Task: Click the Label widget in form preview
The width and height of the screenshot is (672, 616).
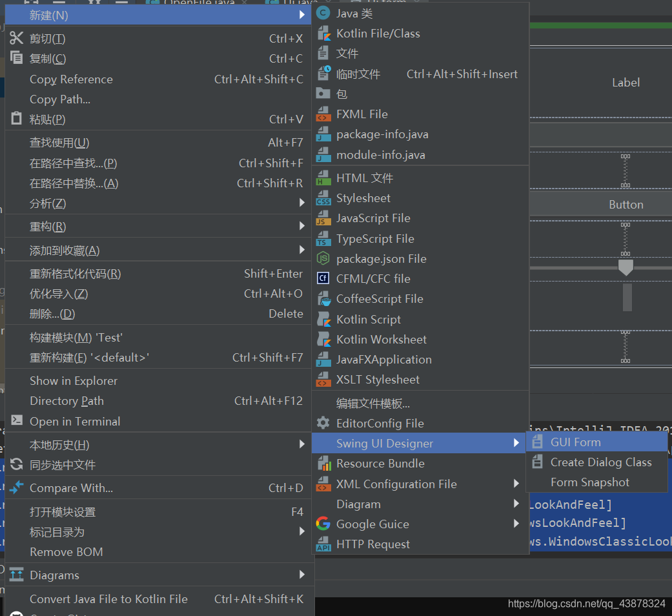Action: [x=626, y=82]
